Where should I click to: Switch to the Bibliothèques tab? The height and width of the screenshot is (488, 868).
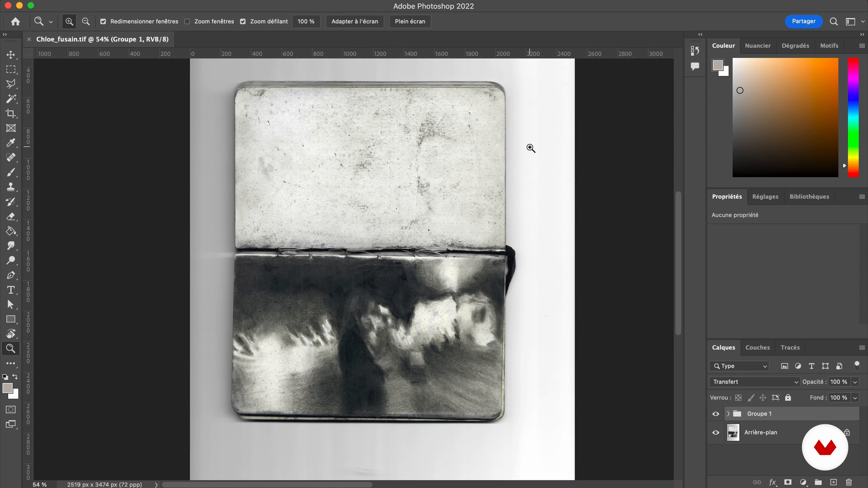click(x=809, y=197)
